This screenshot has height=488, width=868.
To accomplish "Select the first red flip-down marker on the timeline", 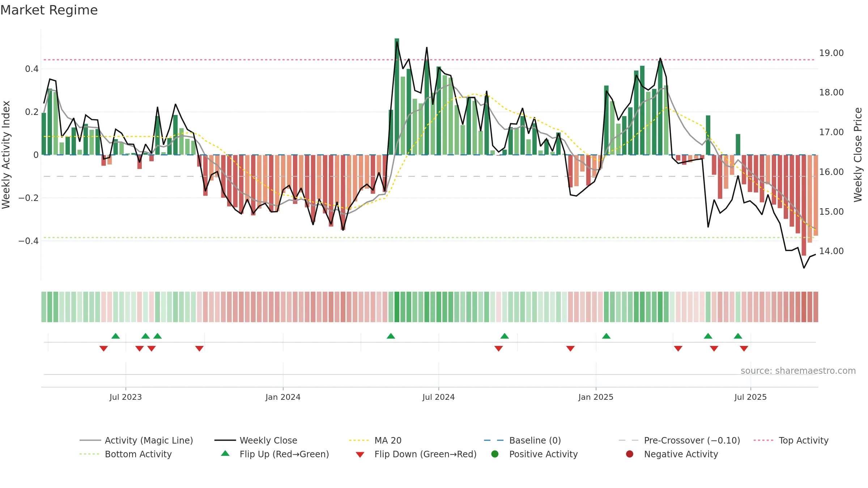I will (104, 348).
